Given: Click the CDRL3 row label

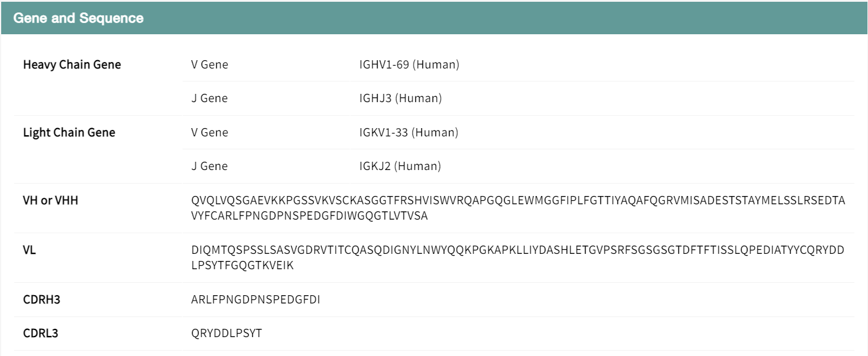Looking at the screenshot, I should [x=40, y=334].
